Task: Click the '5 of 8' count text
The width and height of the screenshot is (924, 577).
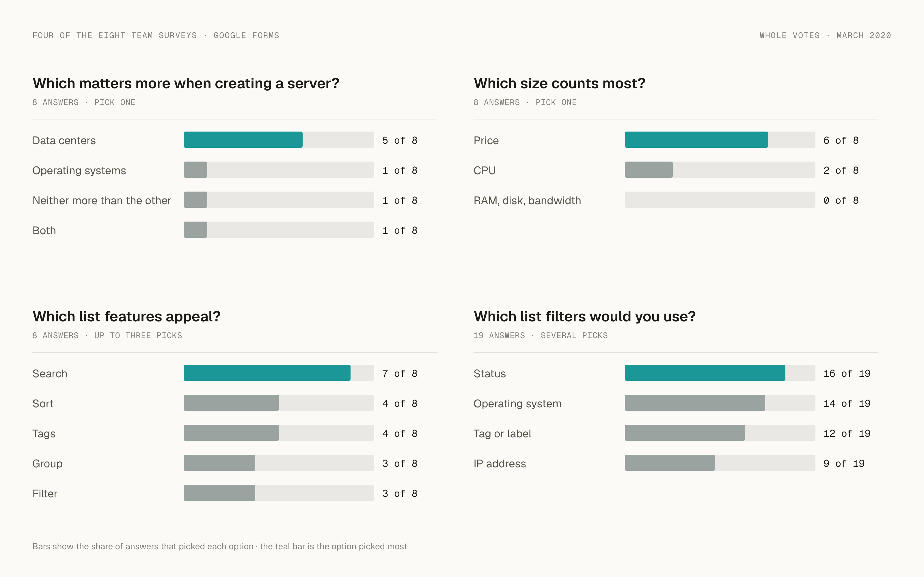Action: pos(400,140)
